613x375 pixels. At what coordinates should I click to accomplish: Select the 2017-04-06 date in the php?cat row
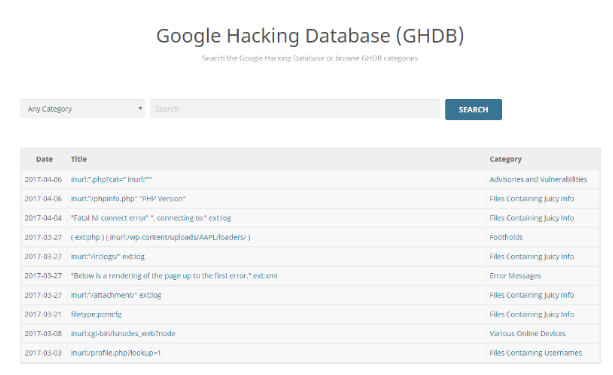pos(43,179)
